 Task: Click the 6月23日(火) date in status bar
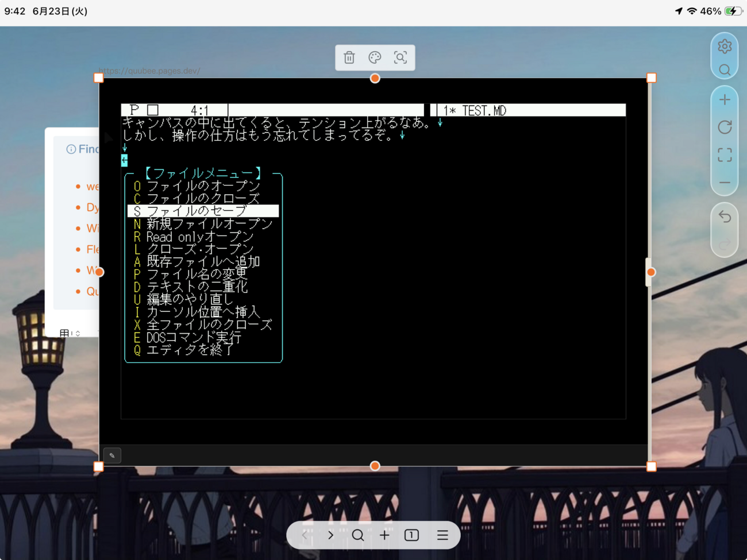[60, 11]
